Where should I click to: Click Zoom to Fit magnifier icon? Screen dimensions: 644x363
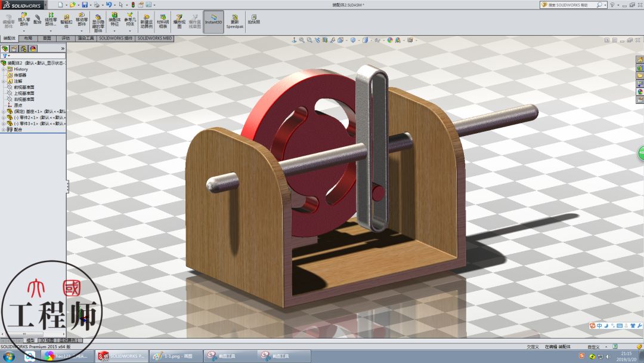point(302,40)
